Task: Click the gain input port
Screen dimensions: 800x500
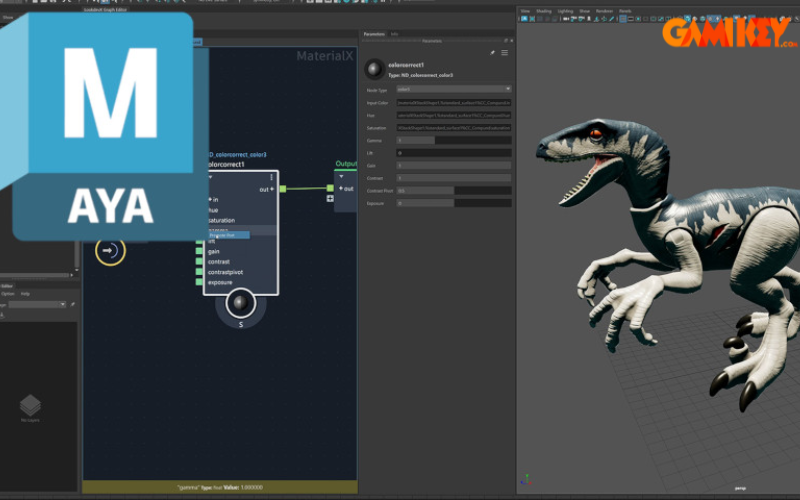Action: 199,251
